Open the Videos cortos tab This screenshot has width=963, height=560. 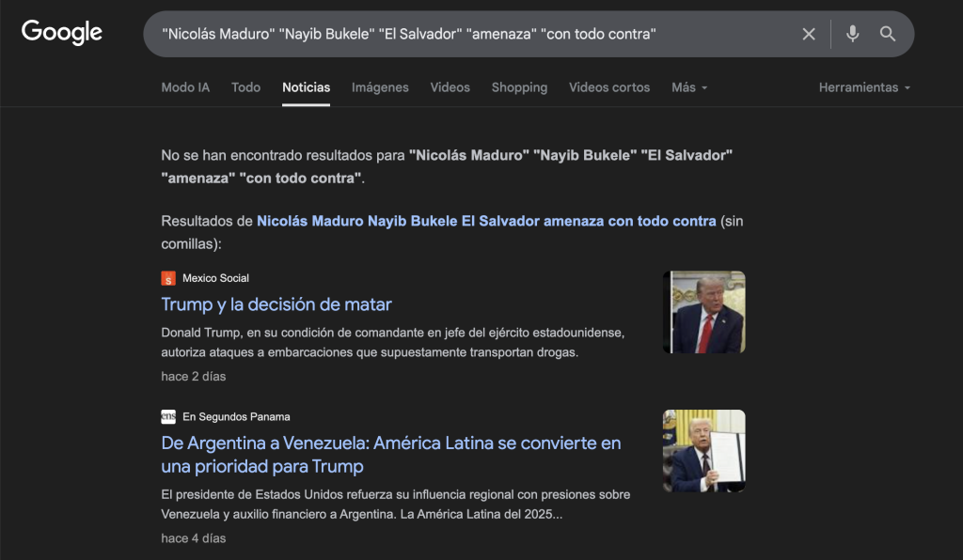tap(609, 87)
